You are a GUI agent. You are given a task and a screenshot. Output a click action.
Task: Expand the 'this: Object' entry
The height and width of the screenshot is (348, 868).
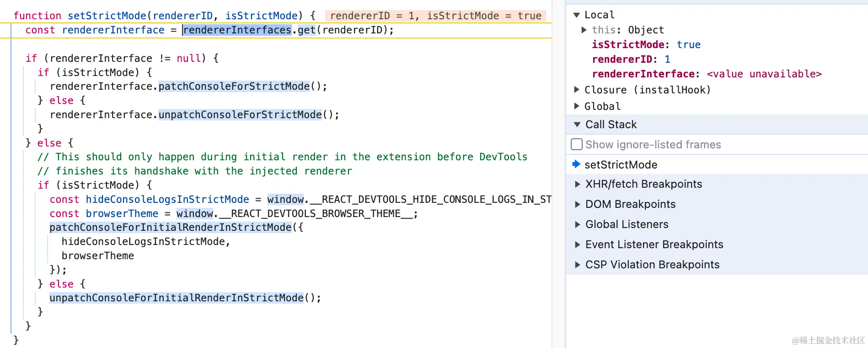tap(584, 30)
